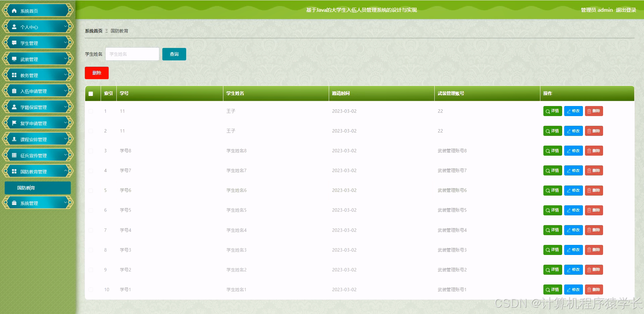Click the 学生姓名 search input field

pyautogui.click(x=132, y=54)
